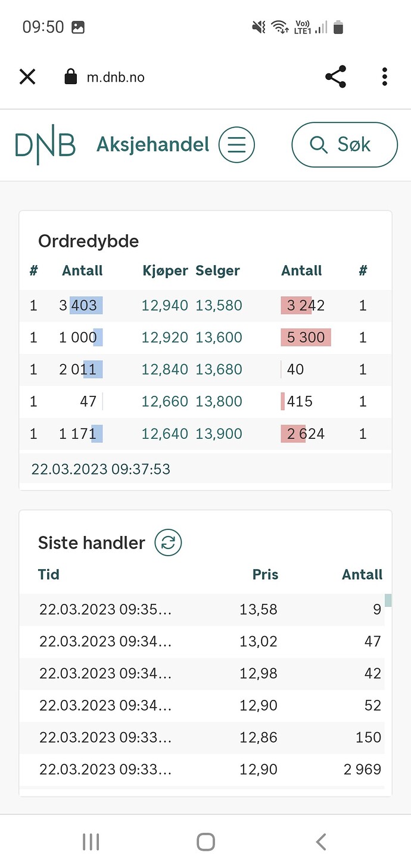The width and height of the screenshot is (411, 868).
Task: Tap the DNB logo
Action: coord(45,144)
